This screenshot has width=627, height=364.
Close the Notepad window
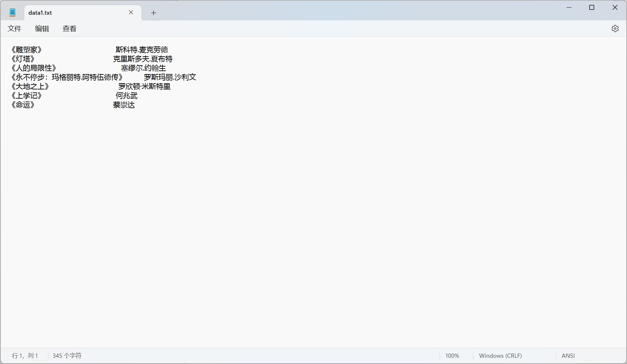point(615,7)
